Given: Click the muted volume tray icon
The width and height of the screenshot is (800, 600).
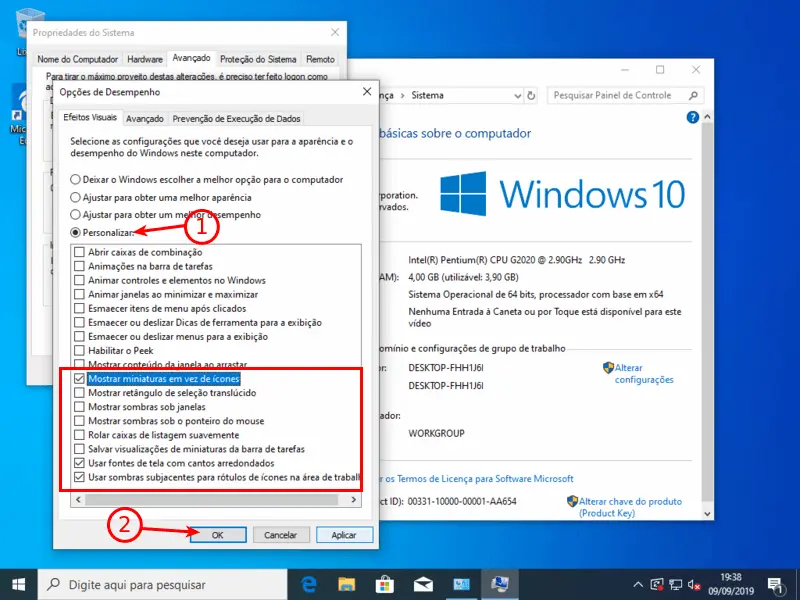Looking at the screenshot, I should (693, 585).
